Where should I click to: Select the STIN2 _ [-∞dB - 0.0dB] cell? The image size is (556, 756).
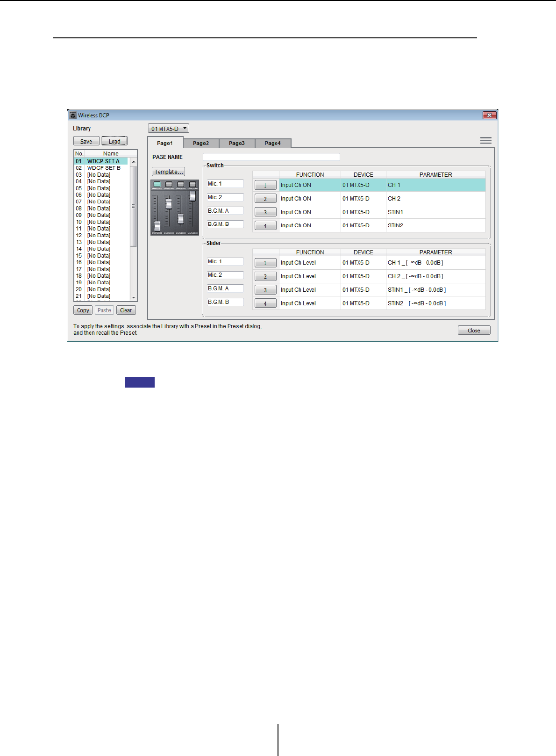point(435,303)
